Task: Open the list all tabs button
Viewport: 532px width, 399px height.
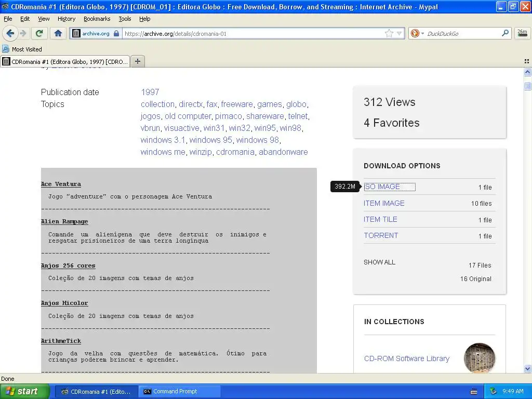Action: [x=527, y=61]
